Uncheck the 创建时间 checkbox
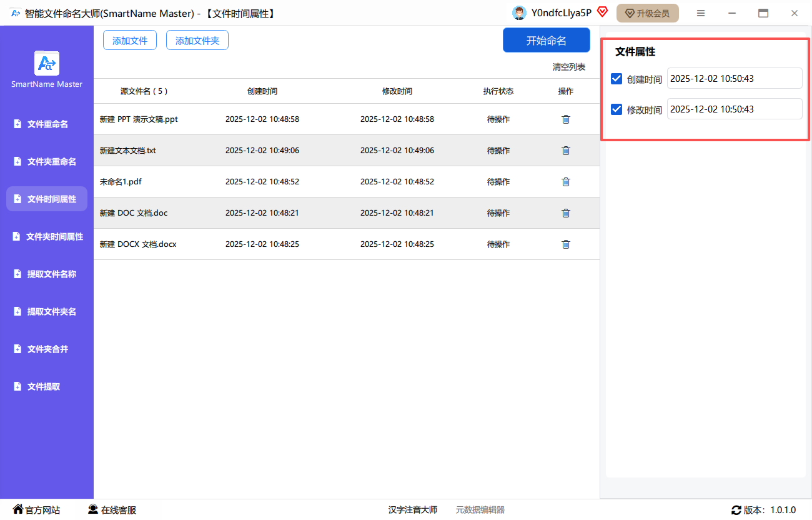This screenshot has width=812, height=520. [616, 79]
